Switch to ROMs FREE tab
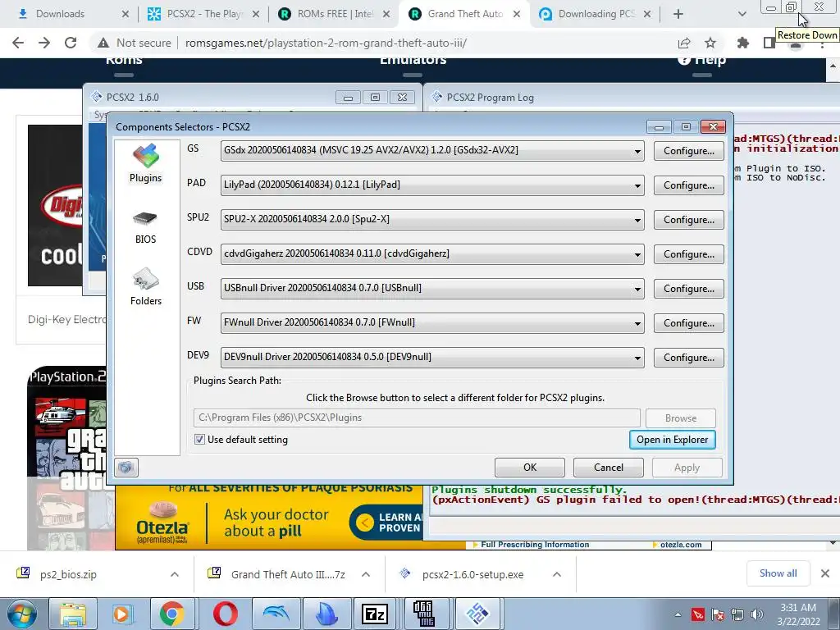Image resolution: width=840 pixels, height=630 pixels. [333, 14]
